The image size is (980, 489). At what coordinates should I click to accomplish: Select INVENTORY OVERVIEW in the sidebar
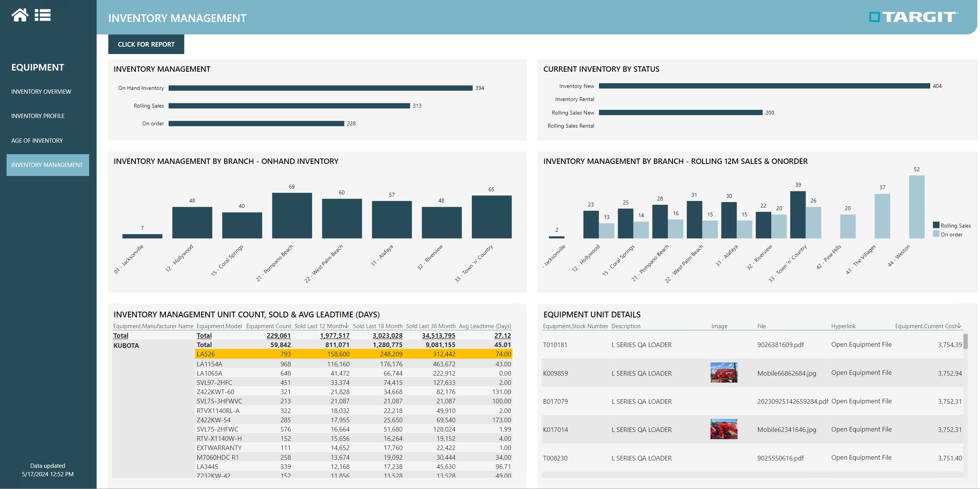coord(41,91)
